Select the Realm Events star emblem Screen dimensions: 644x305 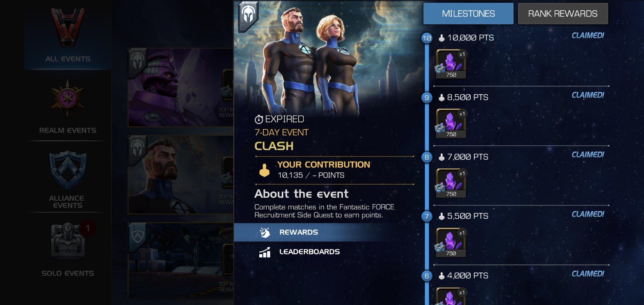click(x=68, y=98)
